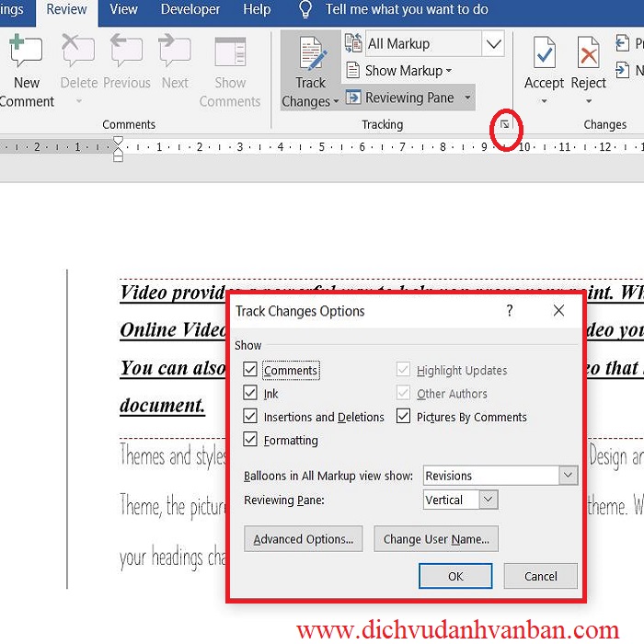Click the help question mark in dialog
The image size is (644, 644).
(510, 311)
